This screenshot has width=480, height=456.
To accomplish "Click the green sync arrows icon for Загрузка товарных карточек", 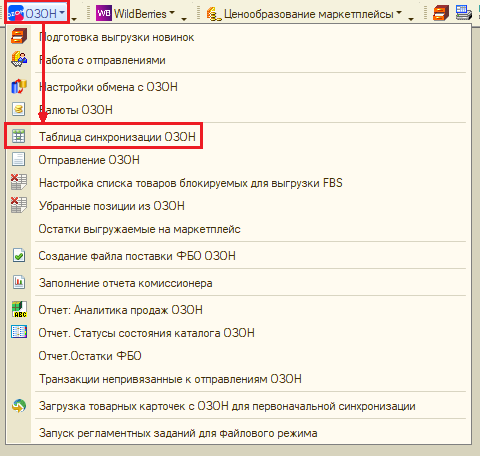I will 19,406.
